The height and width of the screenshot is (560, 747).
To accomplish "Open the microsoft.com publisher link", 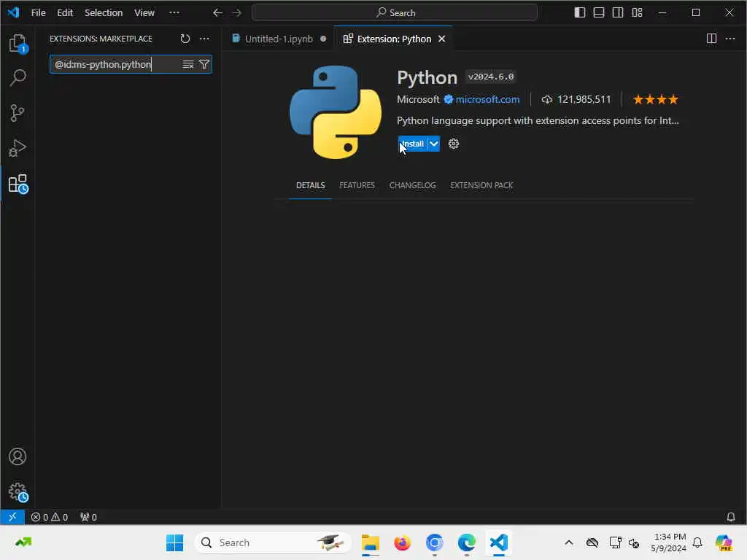I will 487,99.
